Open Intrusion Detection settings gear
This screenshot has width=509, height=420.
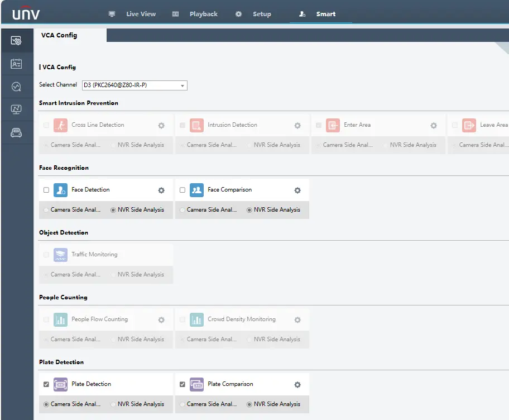point(297,125)
